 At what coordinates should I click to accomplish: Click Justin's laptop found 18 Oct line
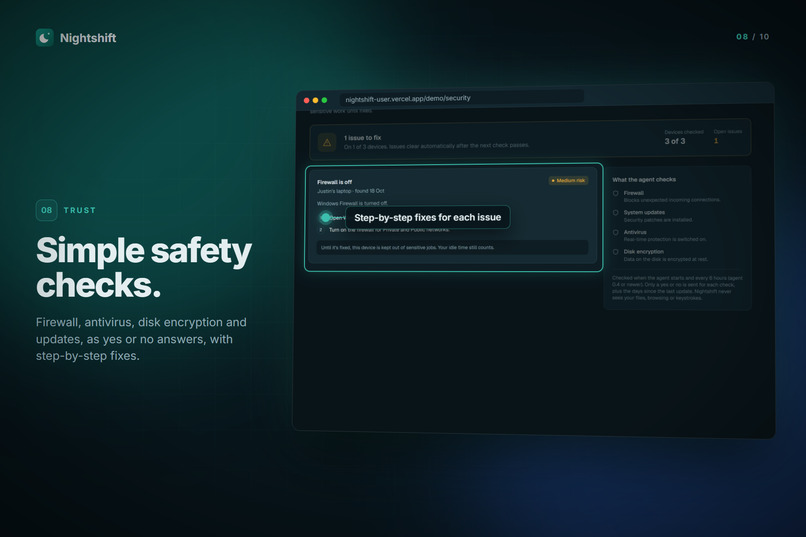pos(351,191)
